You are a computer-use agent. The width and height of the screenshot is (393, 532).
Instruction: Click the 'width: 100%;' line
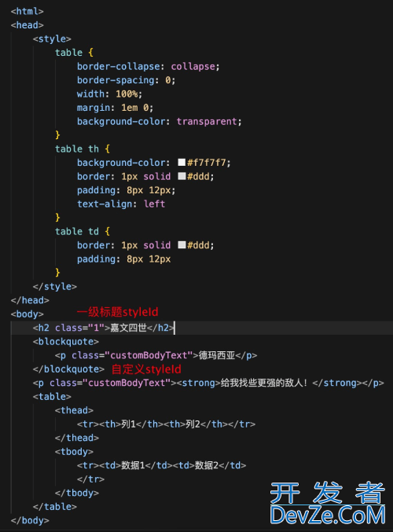click(109, 94)
